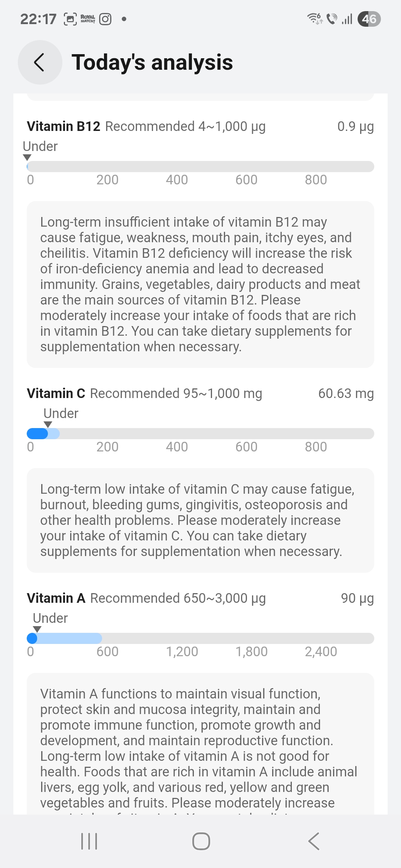Image resolution: width=401 pixels, height=868 pixels.
Task: Select the Vitamin B12 heading label
Action: (x=63, y=126)
